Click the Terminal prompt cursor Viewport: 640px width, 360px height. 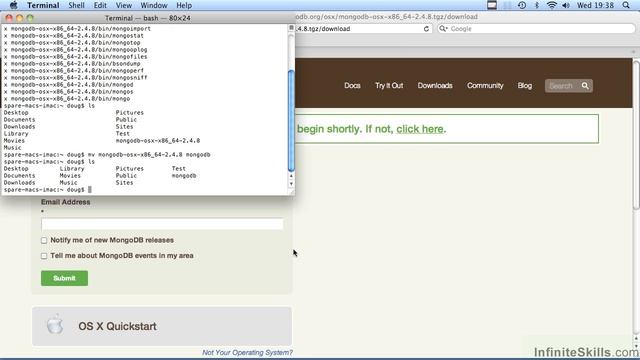click(90, 190)
